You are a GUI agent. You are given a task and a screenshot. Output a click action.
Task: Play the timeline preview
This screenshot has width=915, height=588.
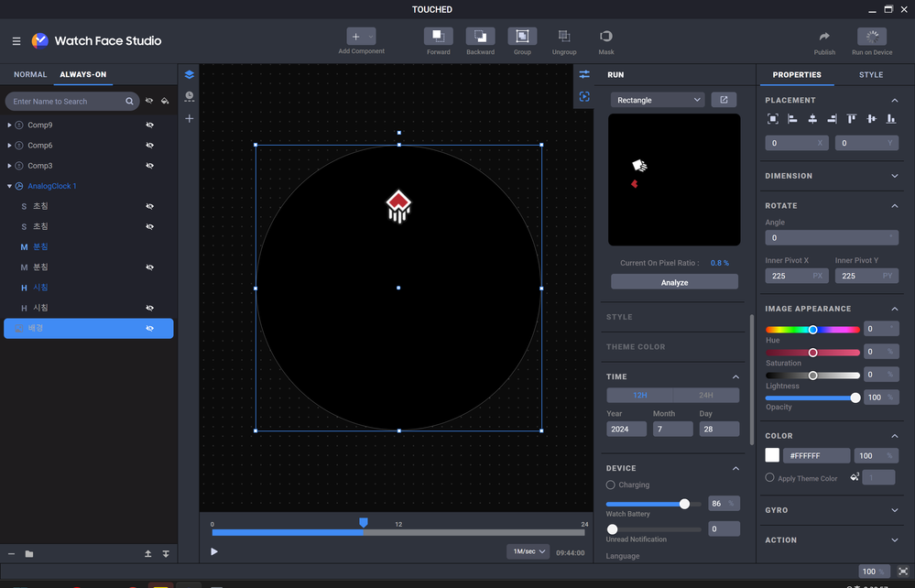(214, 552)
